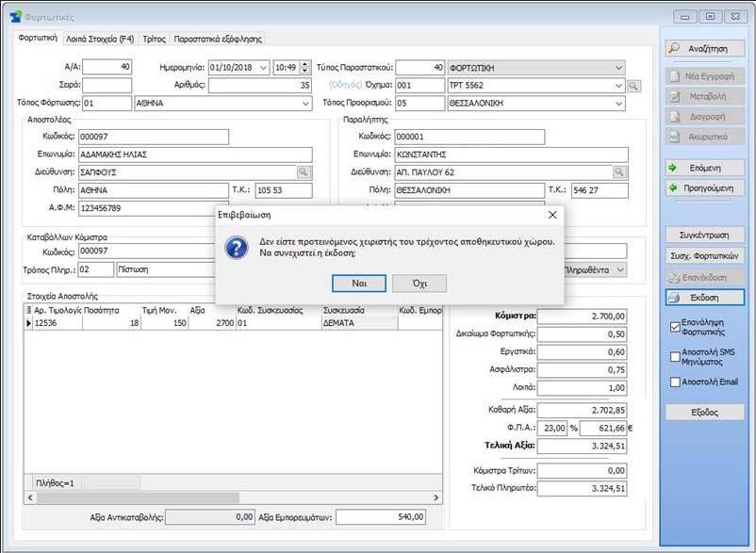Click the Μεταβολή edit button
The width and height of the screenshot is (756, 553).
click(705, 96)
